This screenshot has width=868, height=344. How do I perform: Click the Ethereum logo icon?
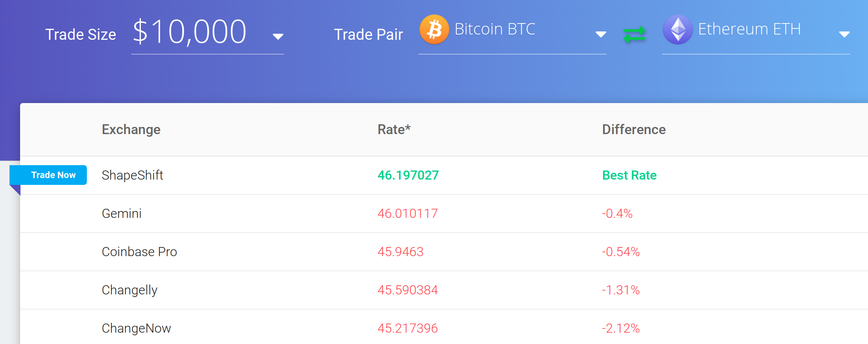click(678, 30)
